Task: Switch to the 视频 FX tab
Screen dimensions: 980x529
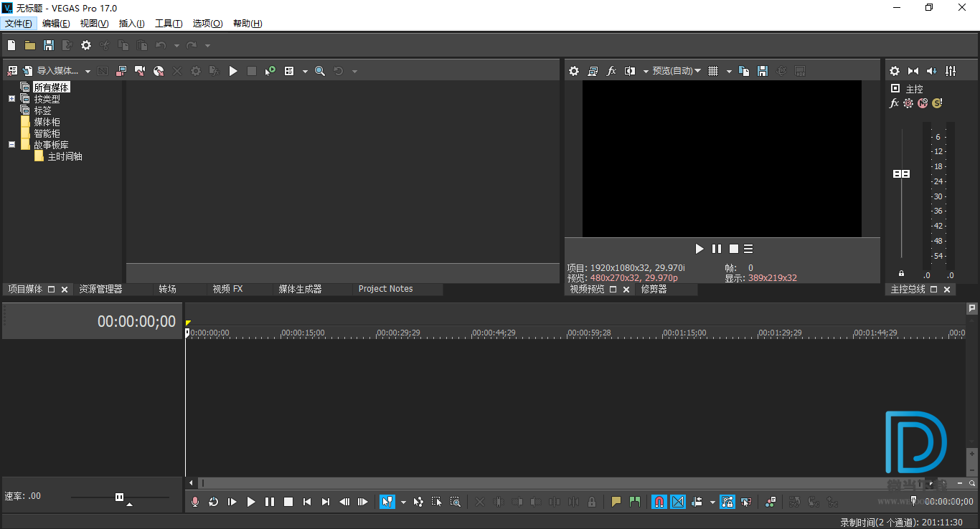Action: [x=227, y=289]
